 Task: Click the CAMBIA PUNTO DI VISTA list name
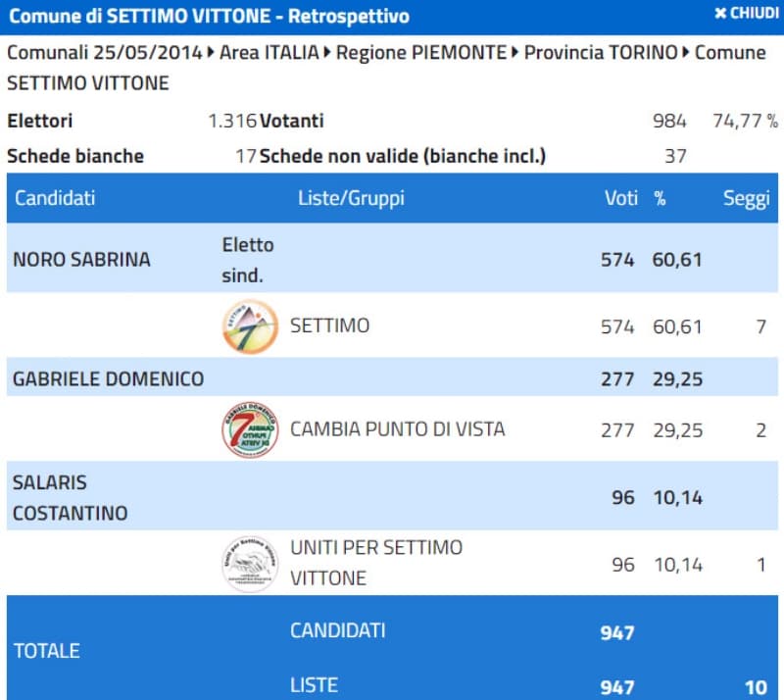(397, 428)
